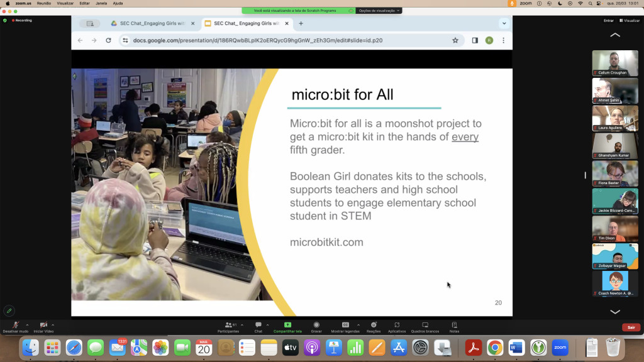The height and width of the screenshot is (362, 644).
Task: Open the Notas panel
Action: coord(454,326)
